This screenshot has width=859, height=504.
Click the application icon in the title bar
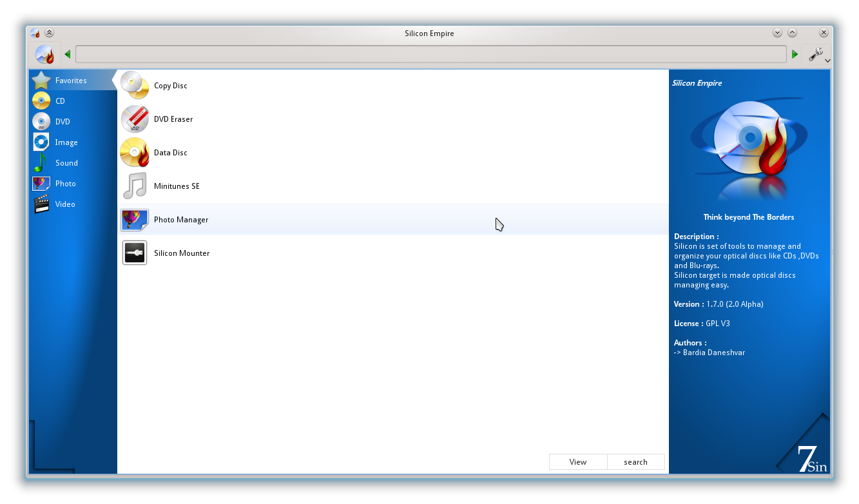35,33
